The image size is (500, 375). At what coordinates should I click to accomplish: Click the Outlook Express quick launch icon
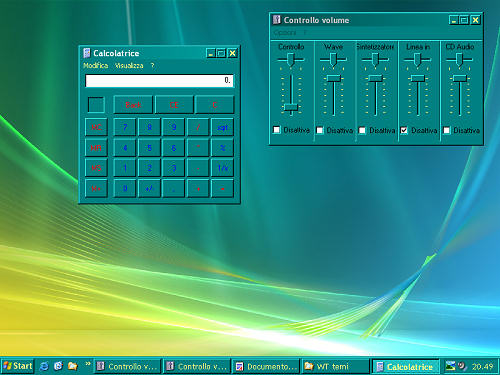(58, 366)
